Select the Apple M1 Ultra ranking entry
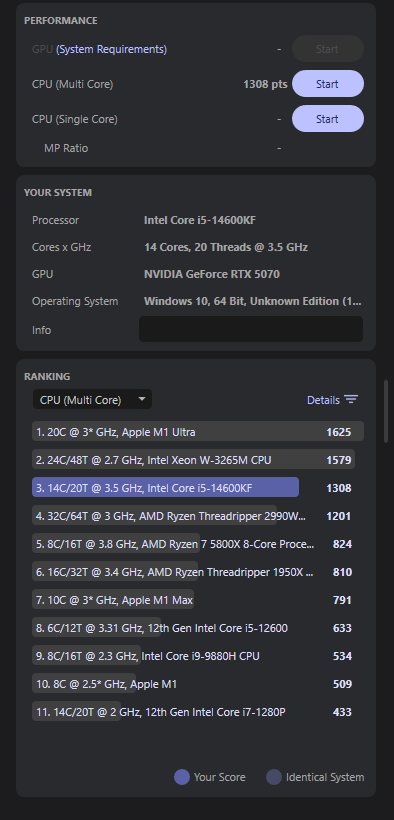 tap(198, 432)
